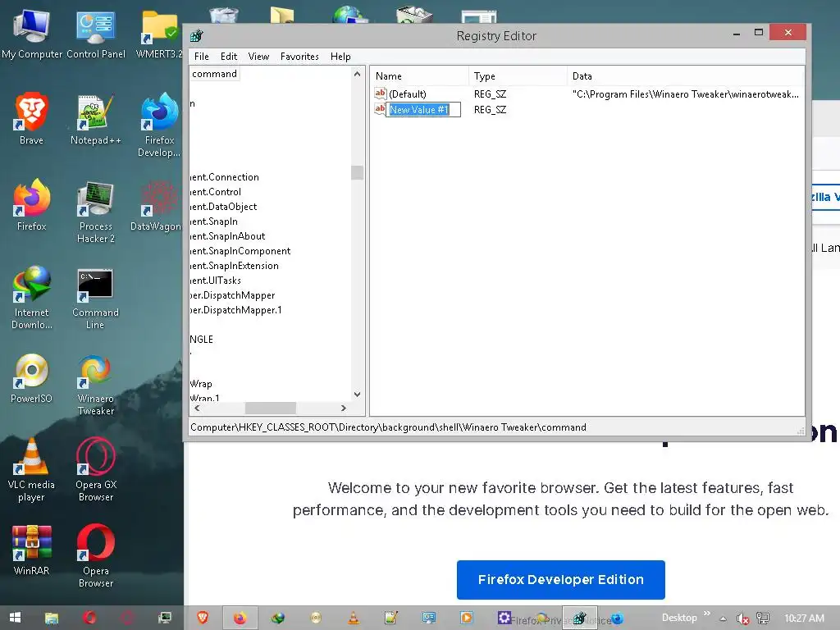Viewport: 840px width, 630px height.
Task: Click the Winaero Tweaker path data cell
Action: pyautogui.click(x=685, y=94)
